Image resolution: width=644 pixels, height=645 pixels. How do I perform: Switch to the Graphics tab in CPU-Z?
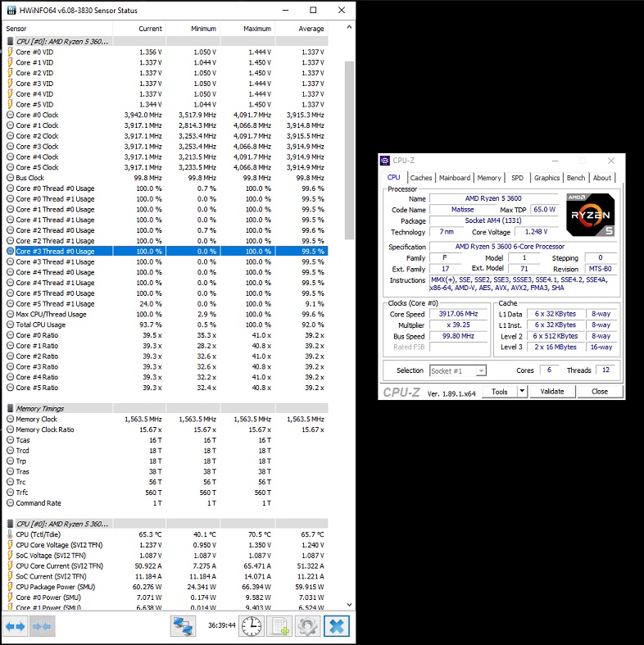(546, 178)
